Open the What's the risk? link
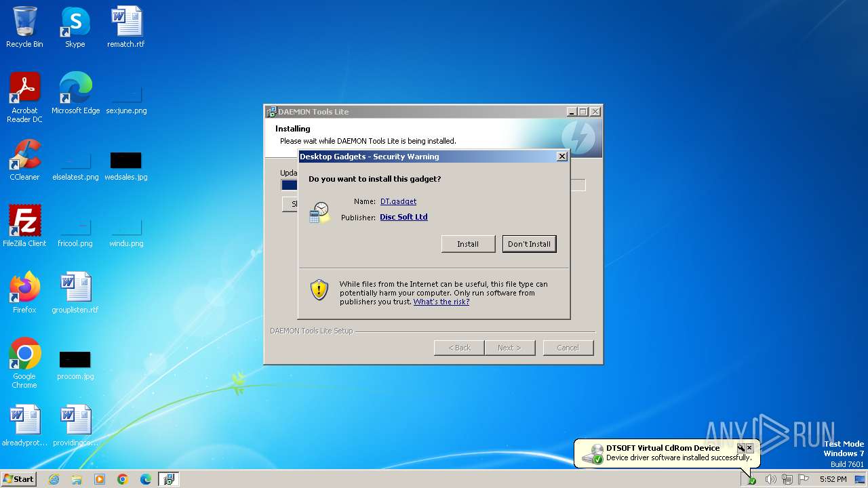Viewport: 868px width, 488px height. click(x=441, y=302)
